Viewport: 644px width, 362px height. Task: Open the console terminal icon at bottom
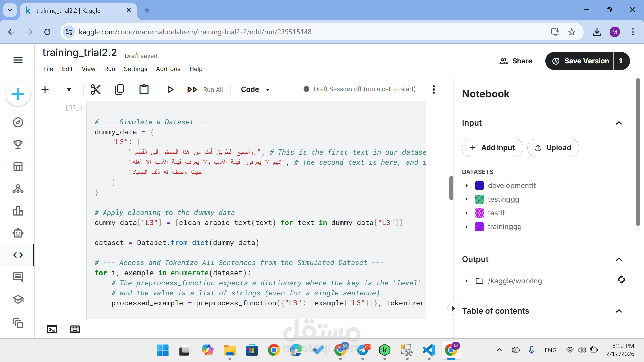coord(52,329)
